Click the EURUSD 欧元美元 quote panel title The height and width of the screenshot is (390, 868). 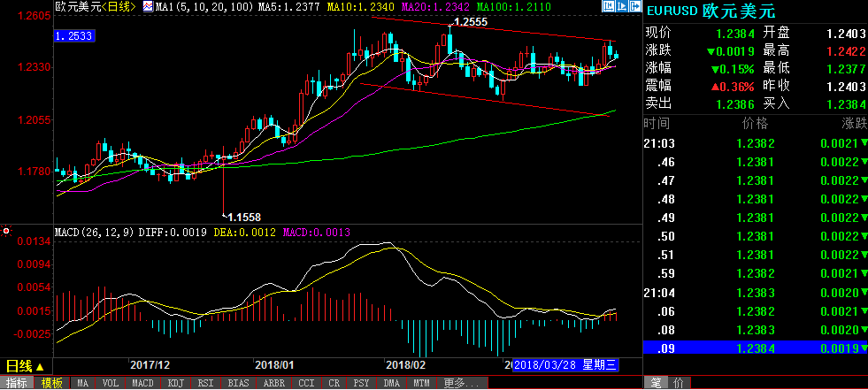[711, 11]
